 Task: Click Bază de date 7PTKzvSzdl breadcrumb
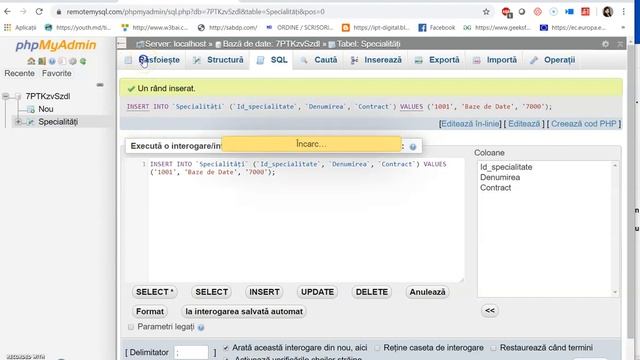pyautogui.click(x=268, y=44)
